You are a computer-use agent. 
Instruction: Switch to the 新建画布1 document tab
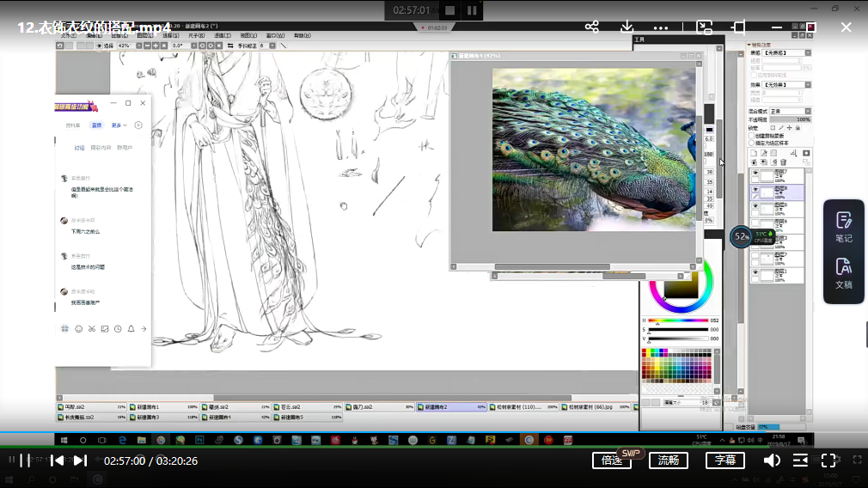[x=163, y=406]
